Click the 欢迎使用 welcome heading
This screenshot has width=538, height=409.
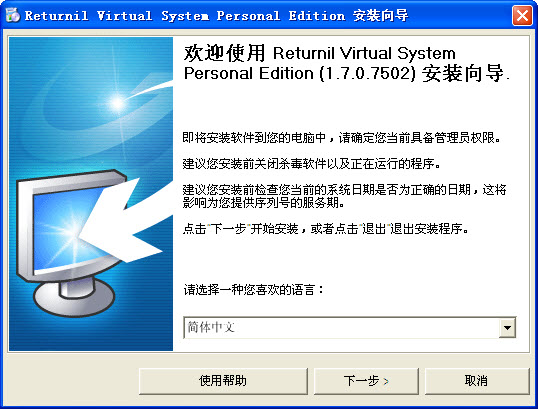point(224,53)
